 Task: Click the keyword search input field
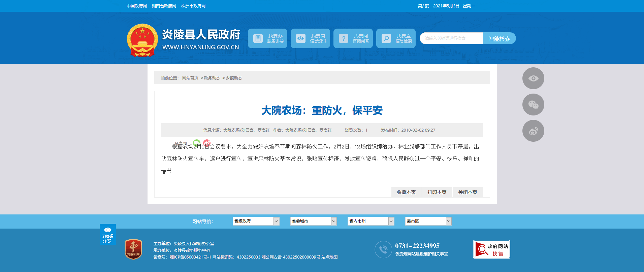point(451,38)
